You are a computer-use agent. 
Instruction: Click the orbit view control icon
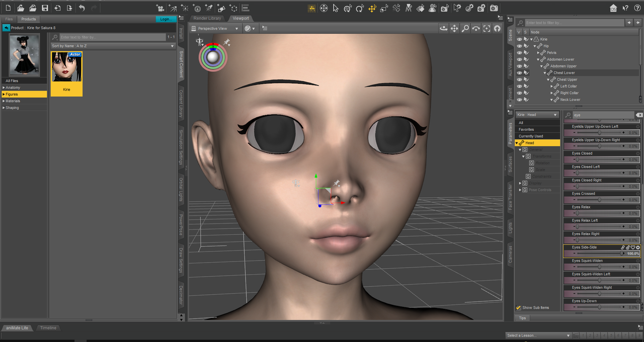[x=444, y=29]
